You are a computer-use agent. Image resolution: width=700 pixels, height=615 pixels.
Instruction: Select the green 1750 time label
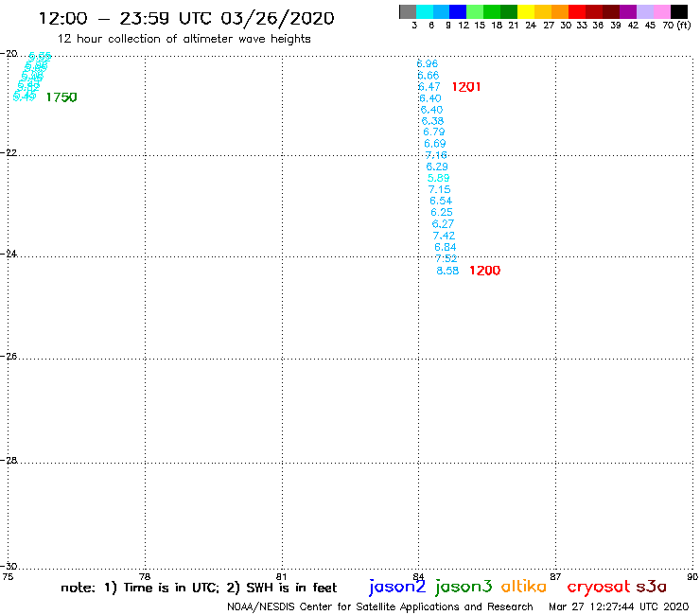pyautogui.click(x=61, y=97)
